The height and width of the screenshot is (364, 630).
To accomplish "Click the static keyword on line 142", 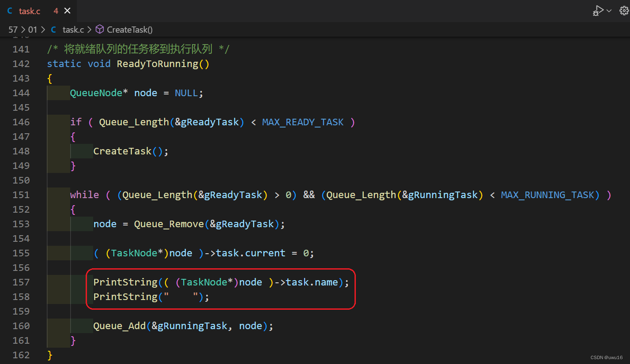I will 64,64.
